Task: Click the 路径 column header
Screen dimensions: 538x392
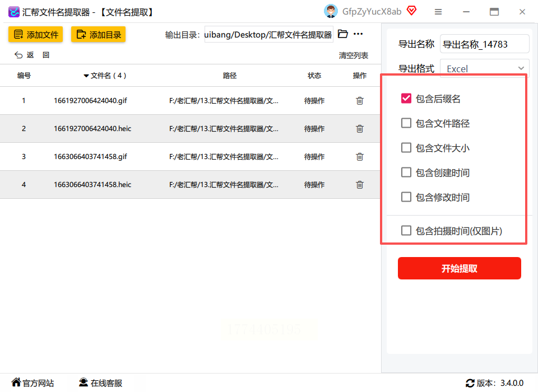Action: point(230,76)
